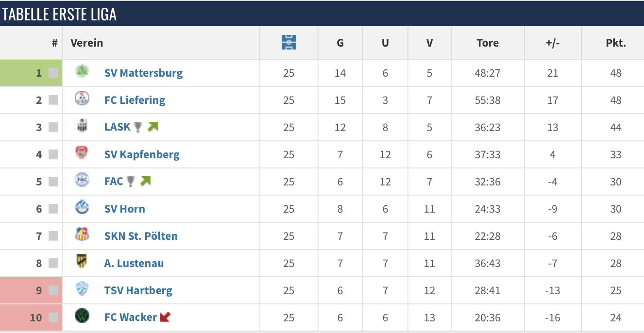This screenshot has width=644, height=333.
Task: Click the red down arrow beside FC Wacker
Action: 166,317
